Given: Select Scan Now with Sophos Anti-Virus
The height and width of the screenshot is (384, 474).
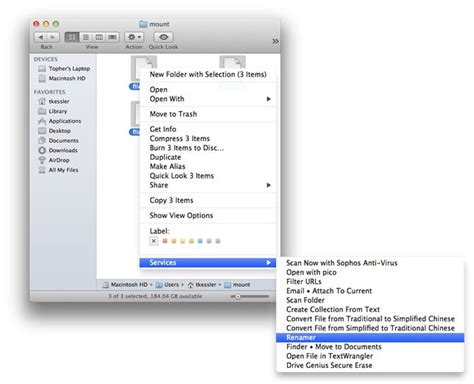Looking at the screenshot, I should (370, 263).
